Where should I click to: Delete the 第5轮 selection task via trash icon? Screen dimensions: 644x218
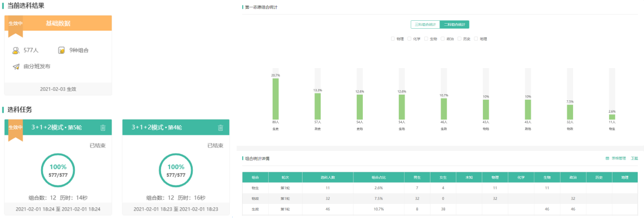pyautogui.click(x=103, y=128)
